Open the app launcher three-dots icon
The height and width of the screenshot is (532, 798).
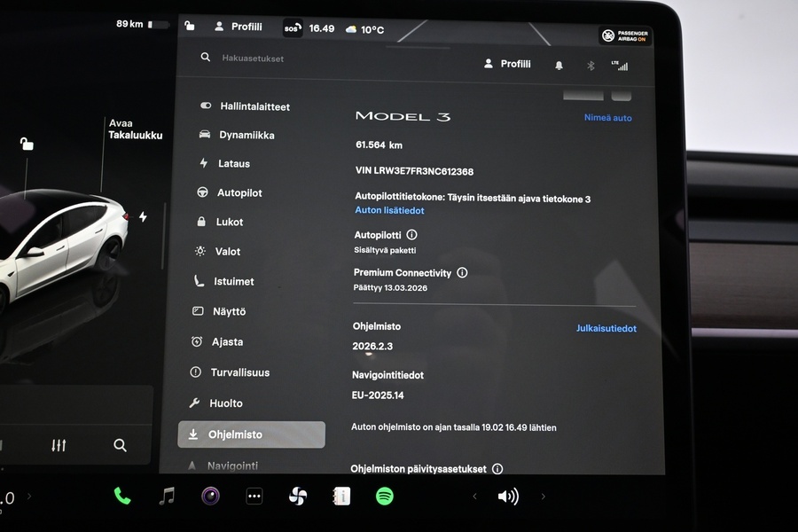coord(254,496)
